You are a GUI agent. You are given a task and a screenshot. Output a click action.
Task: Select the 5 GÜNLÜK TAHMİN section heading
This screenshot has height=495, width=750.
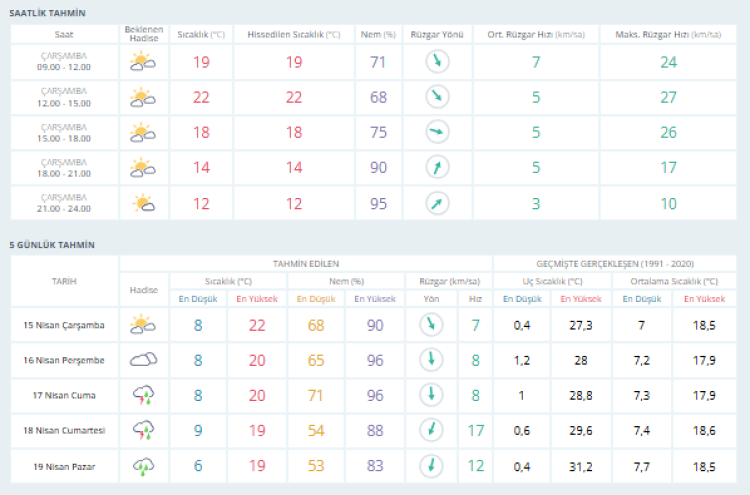pyautogui.click(x=50, y=244)
